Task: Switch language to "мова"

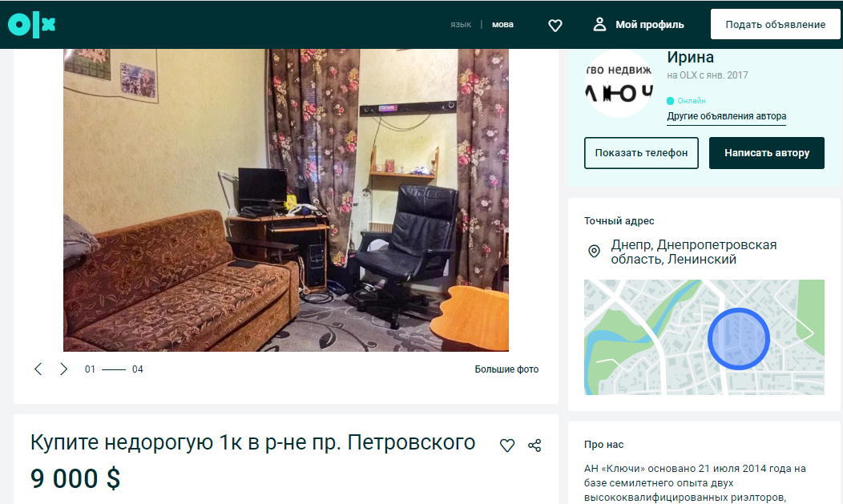Action: coord(502,25)
